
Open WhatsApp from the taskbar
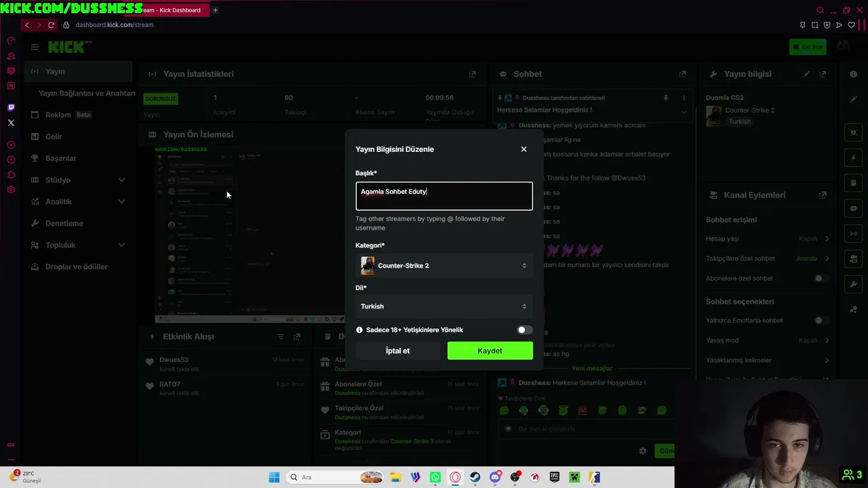pos(435,477)
